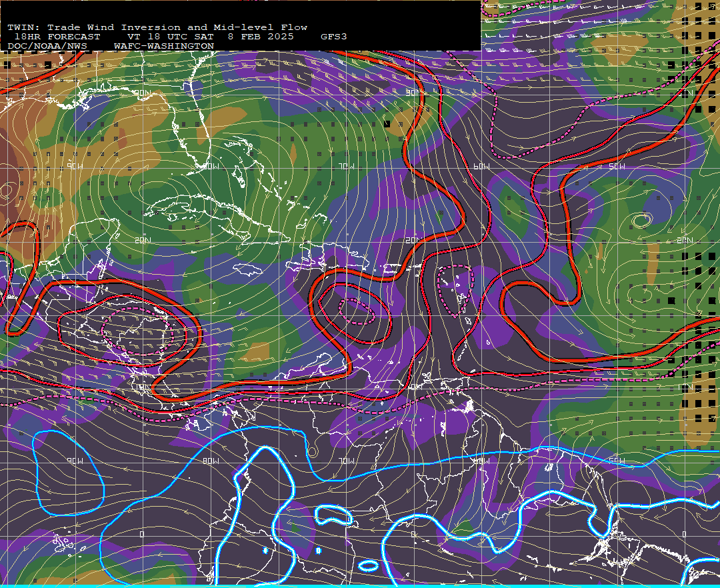Click the 'DOC/NOAA/NWS' agency text
This screenshot has width=720, height=588.
[47, 47]
